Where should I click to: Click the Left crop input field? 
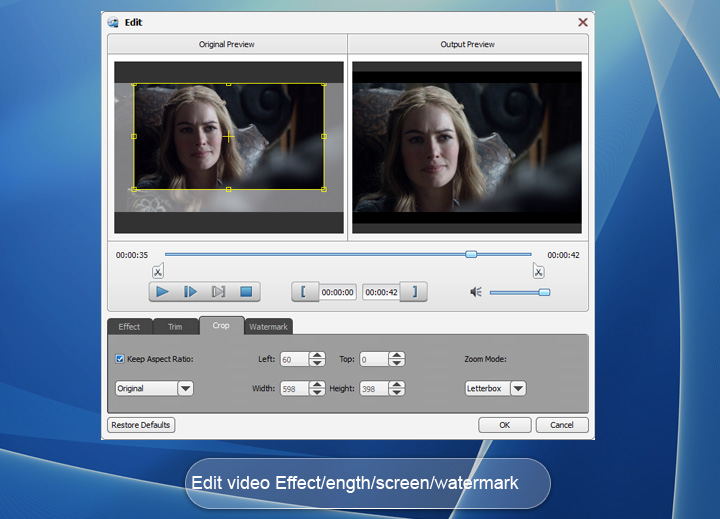pyautogui.click(x=295, y=359)
